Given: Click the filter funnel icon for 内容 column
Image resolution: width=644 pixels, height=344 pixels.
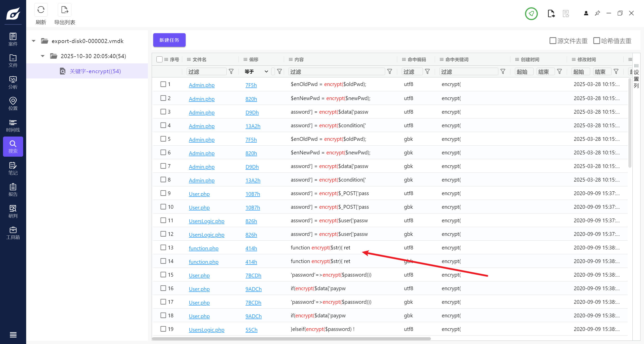Looking at the screenshot, I should [x=389, y=72].
